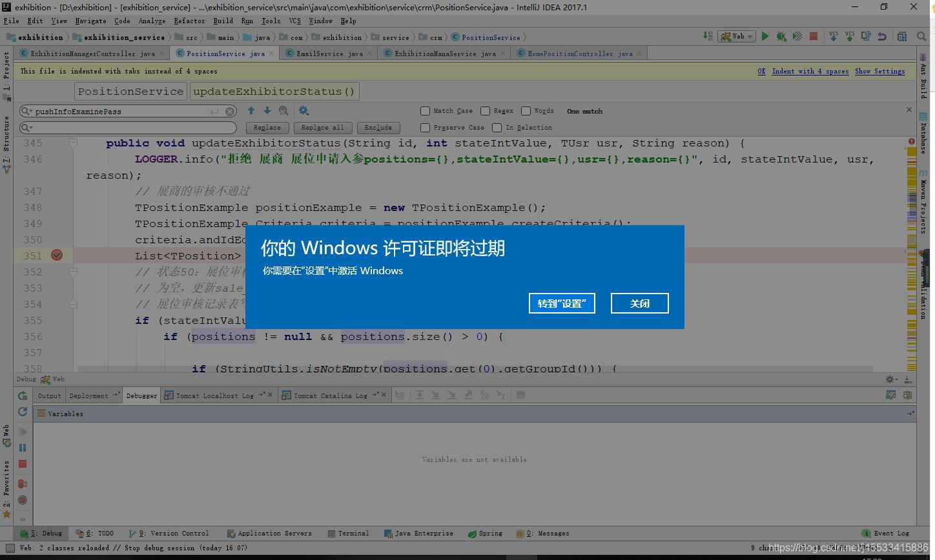This screenshot has width=935, height=560.
Task: Collapse the comment fold marker at line 352
Action: tap(73, 272)
